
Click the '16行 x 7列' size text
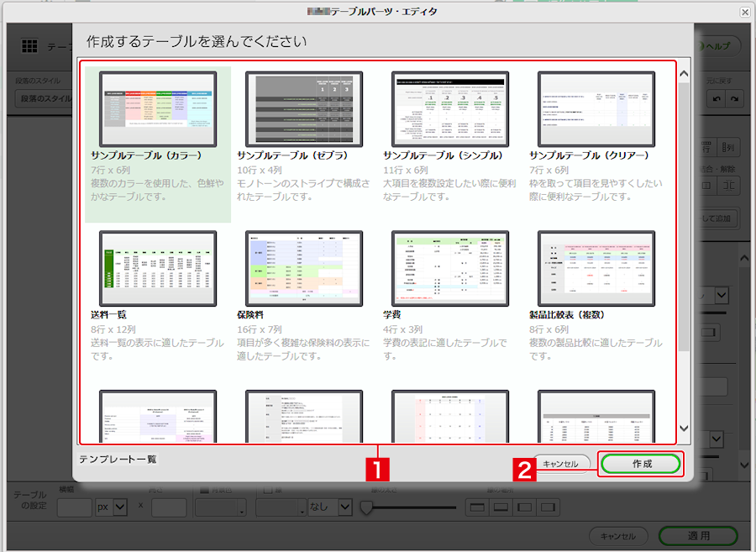pyautogui.click(x=260, y=329)
